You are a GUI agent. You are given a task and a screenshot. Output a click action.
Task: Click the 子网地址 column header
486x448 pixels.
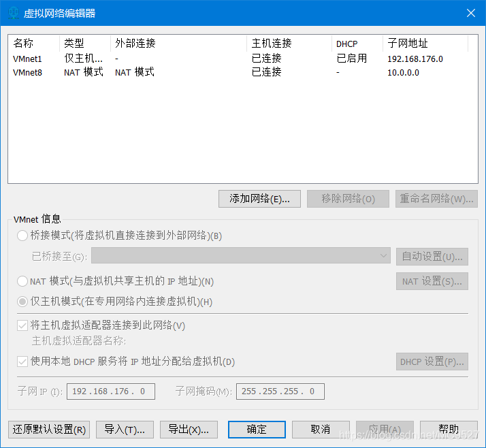[425, 44]
